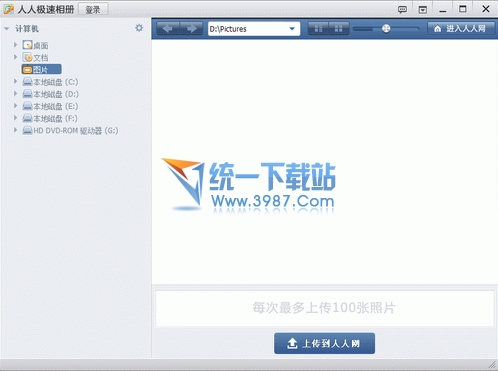Image resolution: width=498 pixels, height=371 pixels.
Task: Click the 进入人人网 button
Action: (461, 29)
